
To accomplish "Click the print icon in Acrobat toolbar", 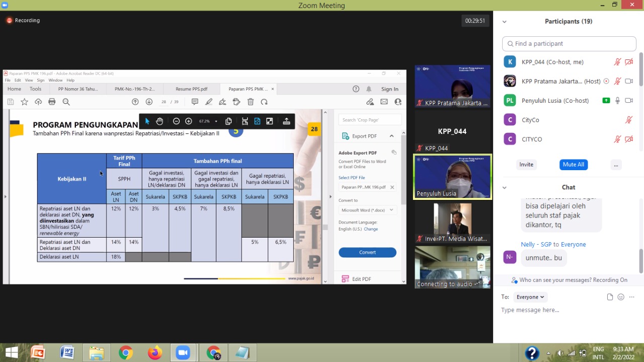I will tap(52, 102).
